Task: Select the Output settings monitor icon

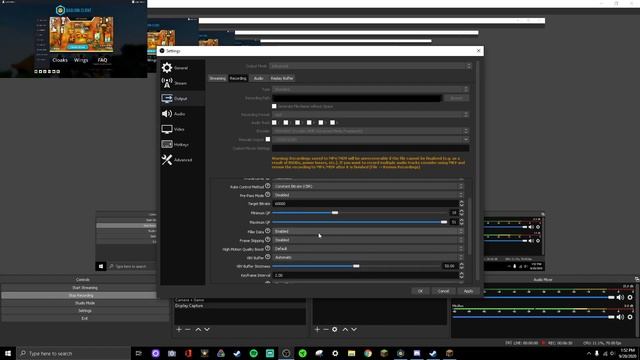Action: click(x=167, y=98)
